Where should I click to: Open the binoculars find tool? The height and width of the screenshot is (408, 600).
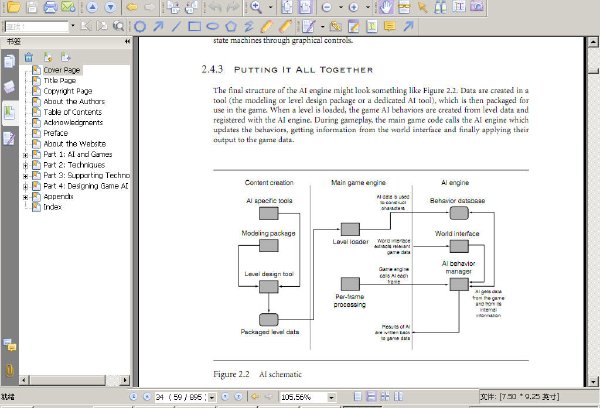(x=440, y=7)
